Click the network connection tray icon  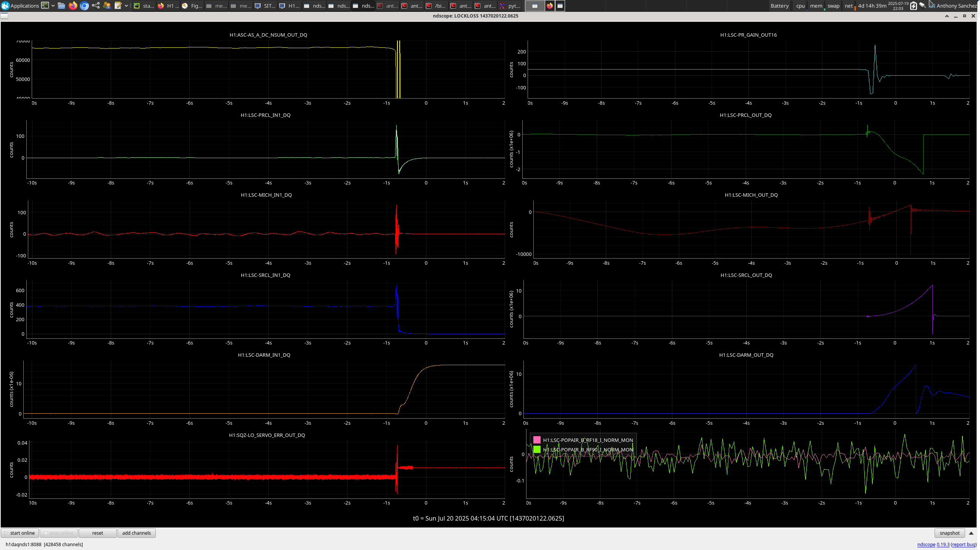[922, 6]
